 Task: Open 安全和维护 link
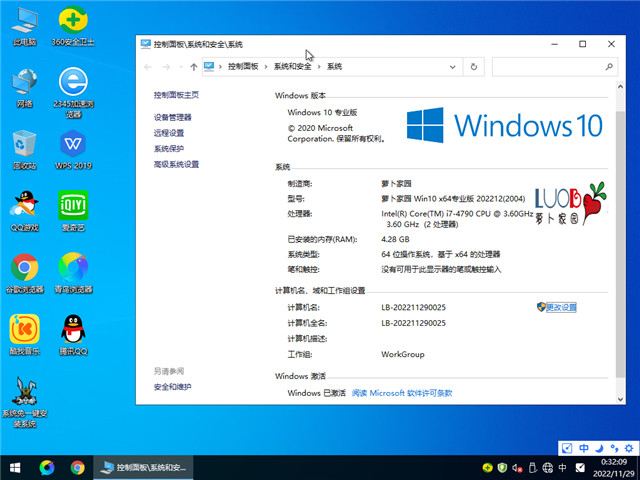coord(172,387)
